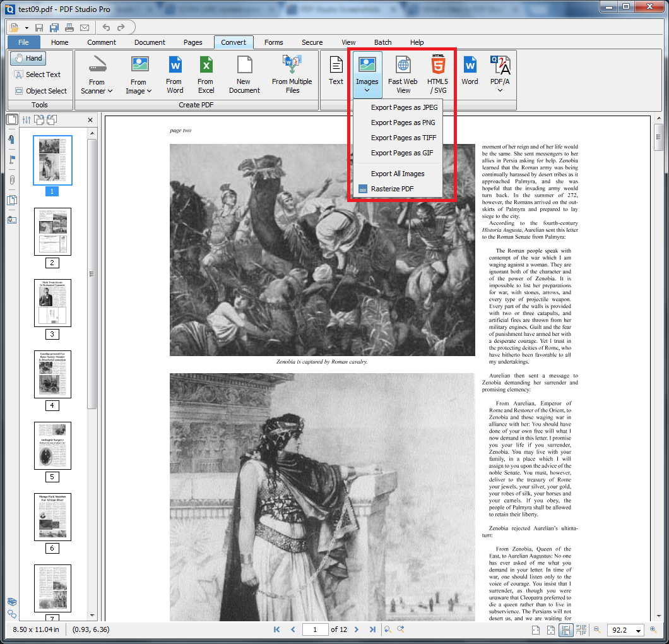Select Export All Images
Screen dimensions: 669x644
point(398,174)
